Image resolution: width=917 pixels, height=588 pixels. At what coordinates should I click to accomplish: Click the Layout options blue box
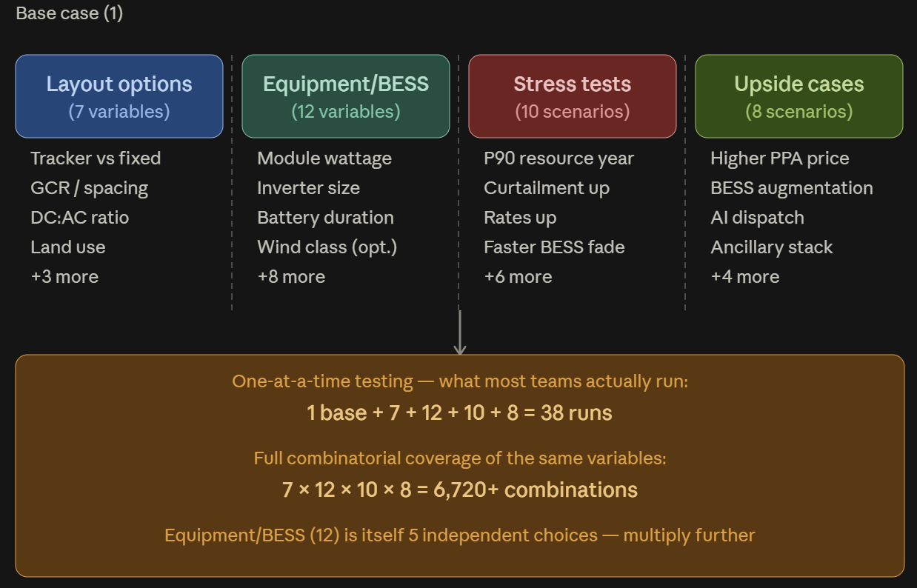[119, 96]
